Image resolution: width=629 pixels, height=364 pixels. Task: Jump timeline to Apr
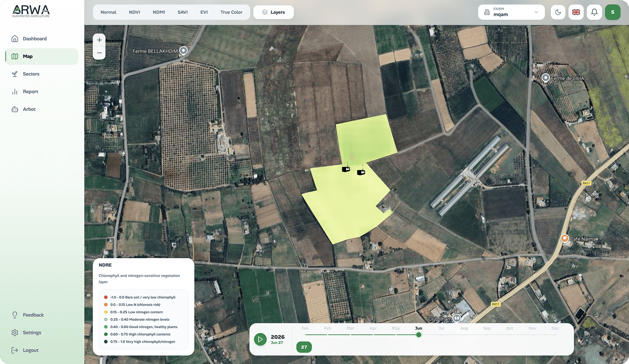pyautogui.click(x=373, y=328)
